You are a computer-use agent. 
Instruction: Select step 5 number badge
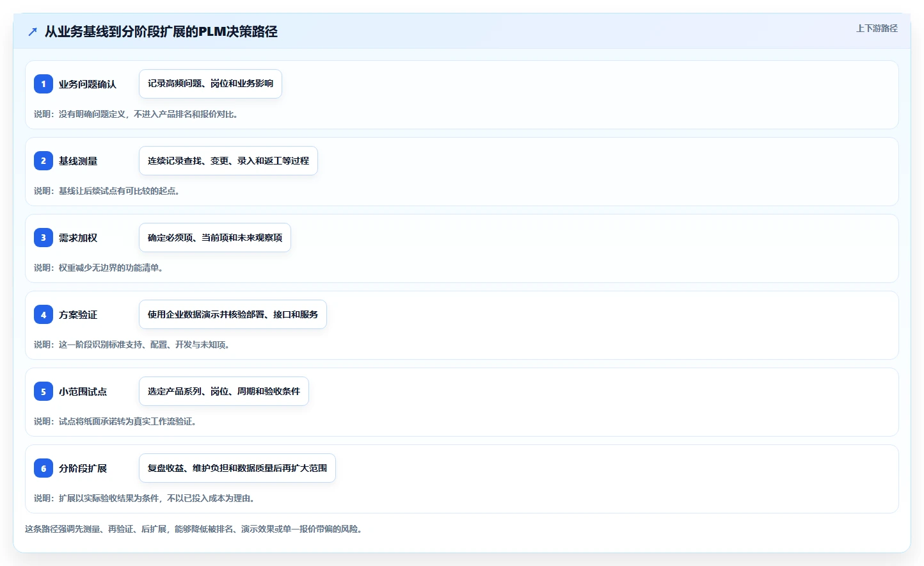point(44,391)
